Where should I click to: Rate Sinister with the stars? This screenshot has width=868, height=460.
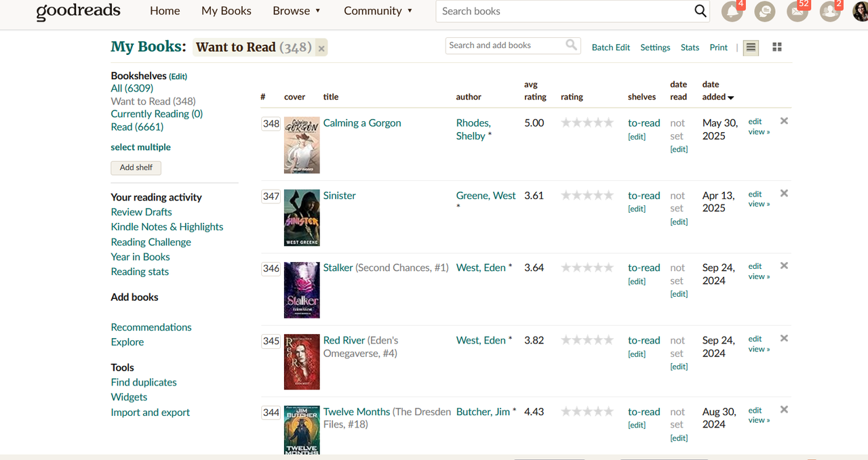[587, 195]
